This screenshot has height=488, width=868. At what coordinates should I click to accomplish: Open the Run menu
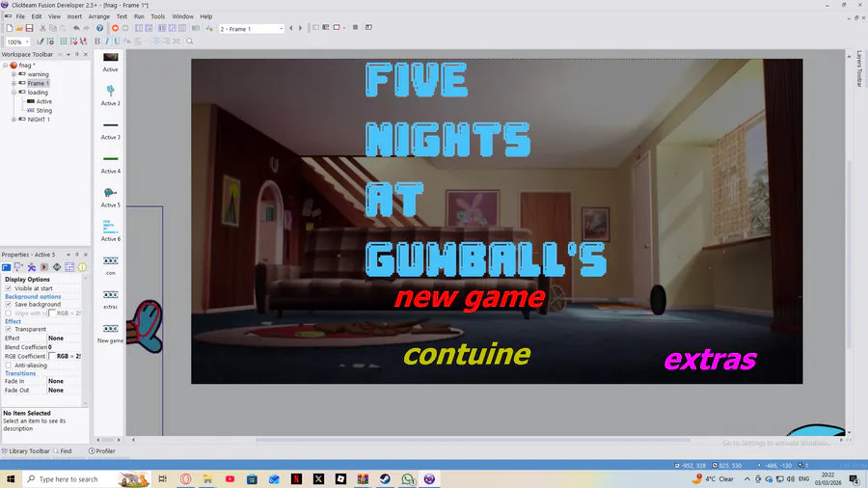(x=139, y=16)
